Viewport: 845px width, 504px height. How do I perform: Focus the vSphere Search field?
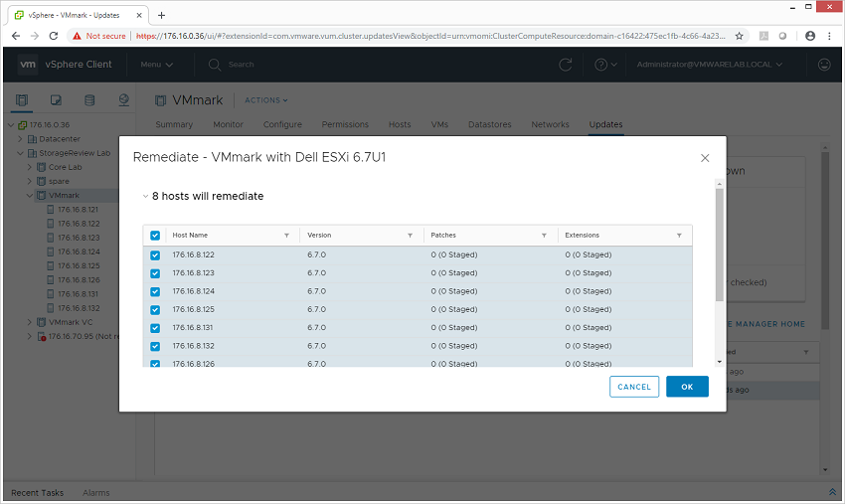point(241,65)
